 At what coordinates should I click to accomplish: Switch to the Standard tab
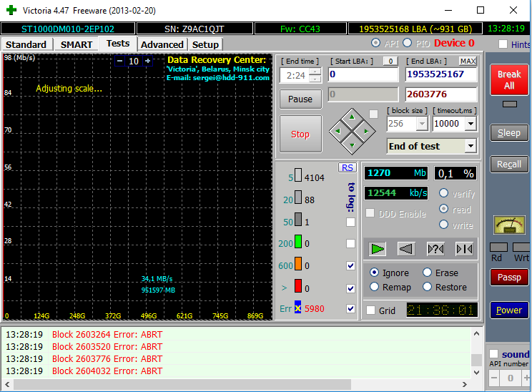(26, 45)
